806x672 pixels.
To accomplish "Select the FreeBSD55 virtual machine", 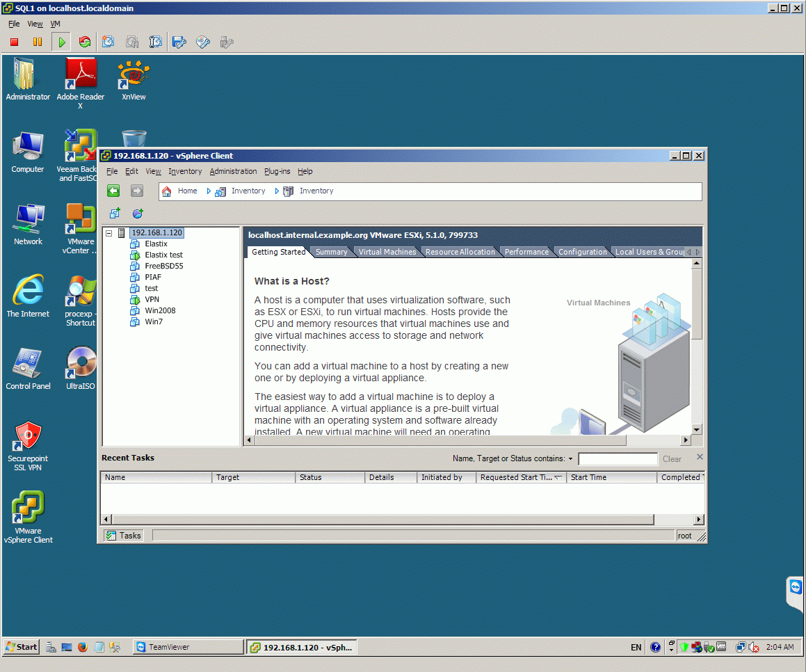I will [164, 266].
